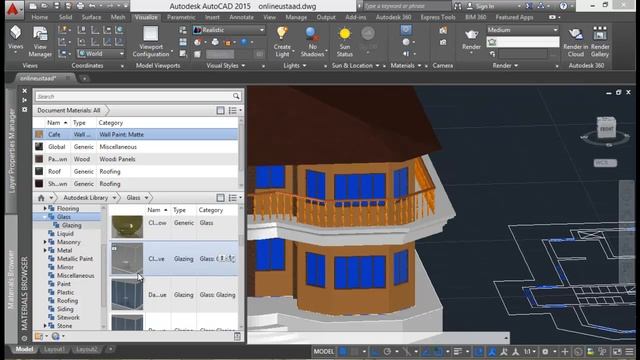640x360 pixels.
Task: Click Render in Cloud
Action: [576, 42]
